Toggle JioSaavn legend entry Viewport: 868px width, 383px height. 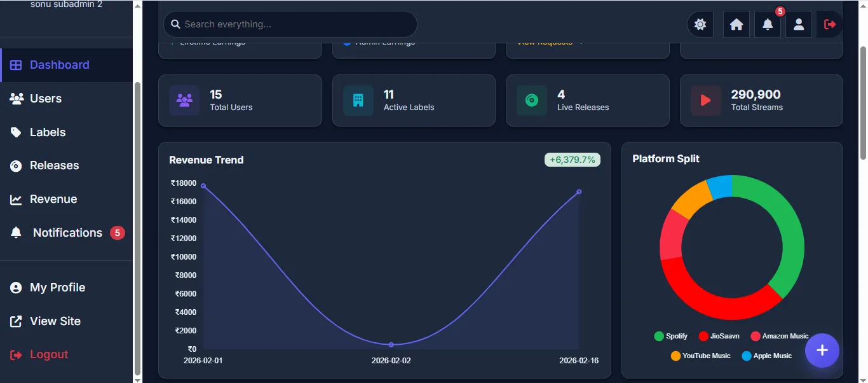point(719,336)
